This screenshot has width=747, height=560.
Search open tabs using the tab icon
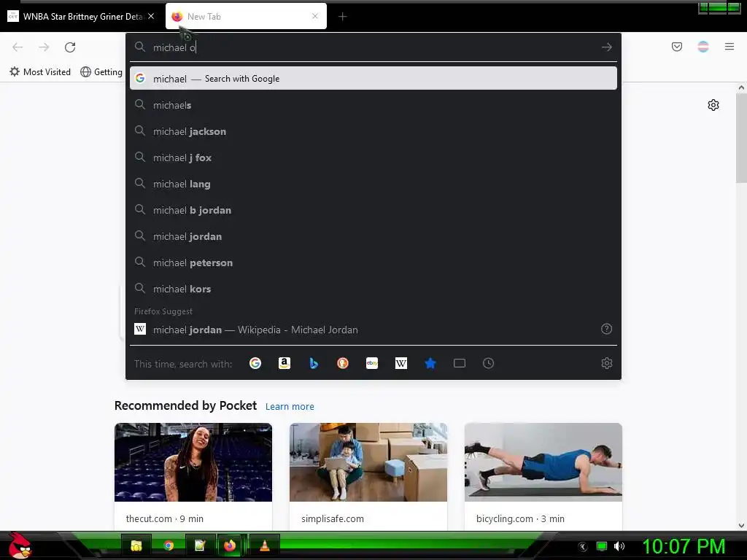pyautogui.click(x=460, y=363)
